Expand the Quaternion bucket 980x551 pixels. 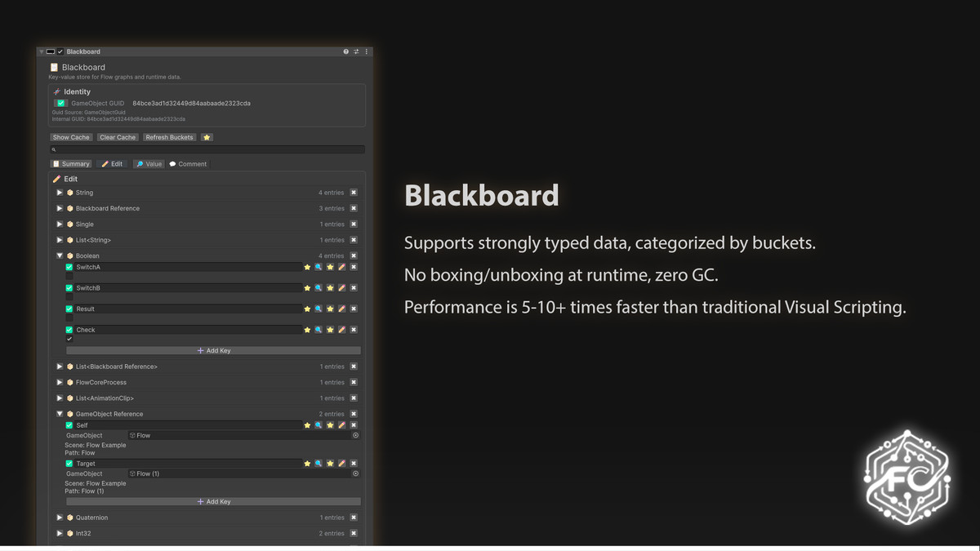[60, 518]
